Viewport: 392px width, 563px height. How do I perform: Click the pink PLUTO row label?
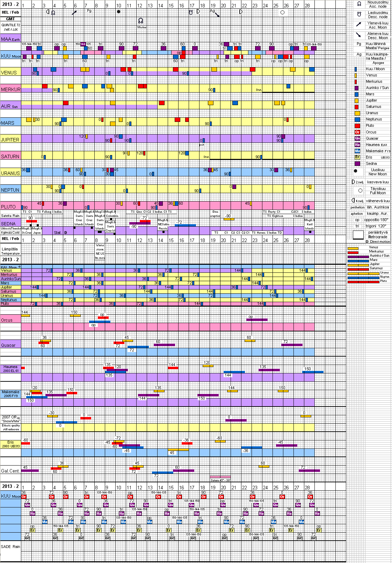(x=8, y=207)
